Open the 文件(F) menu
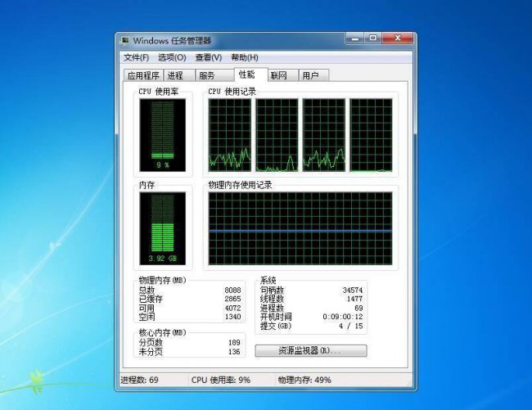This screenshot has height=410, width=532. [136, 57]
